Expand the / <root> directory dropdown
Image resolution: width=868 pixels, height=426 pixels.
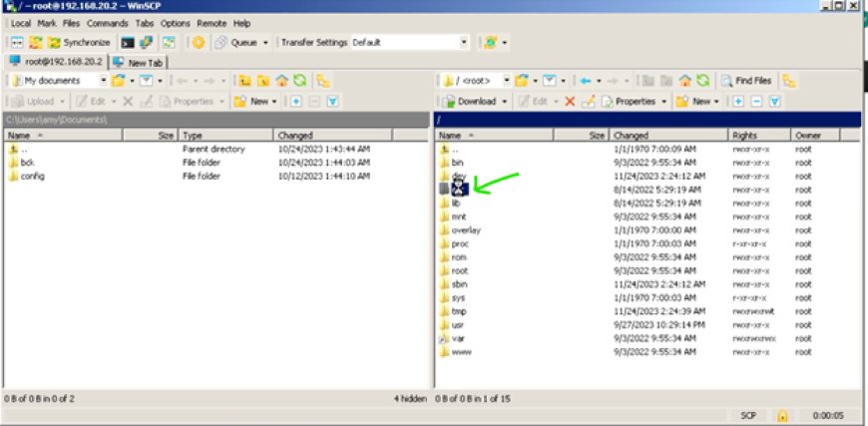pos(507,81)
